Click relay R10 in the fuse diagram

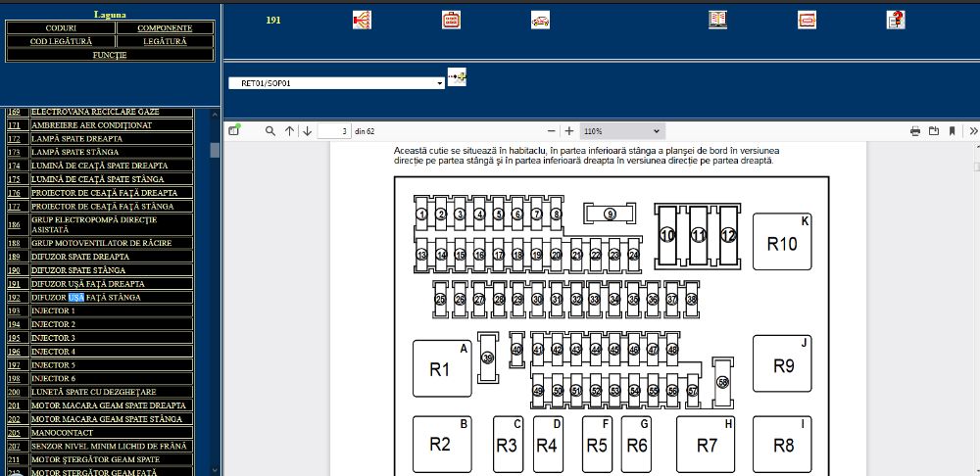point(782,242)
